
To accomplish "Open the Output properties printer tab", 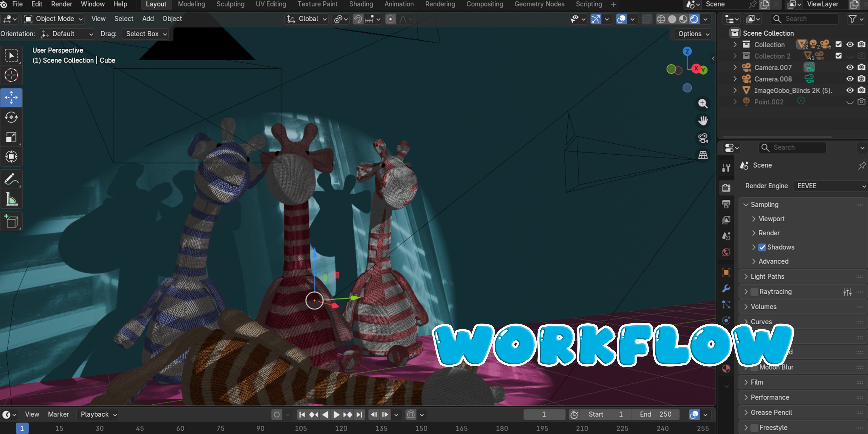I will tap(726, 204).
